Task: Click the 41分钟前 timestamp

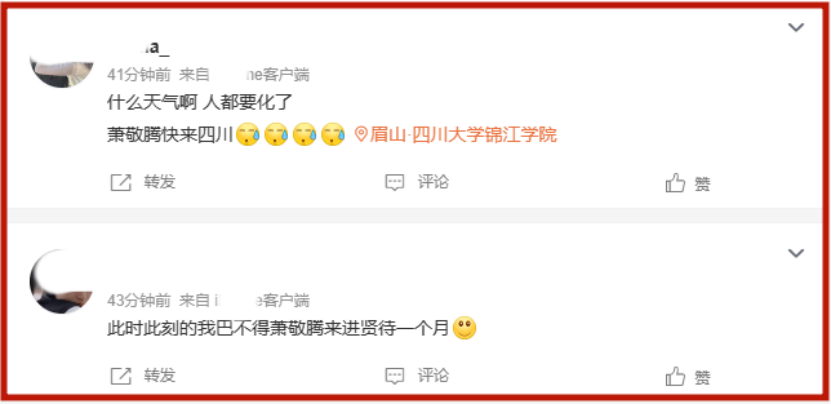Action: pos(139,75)
